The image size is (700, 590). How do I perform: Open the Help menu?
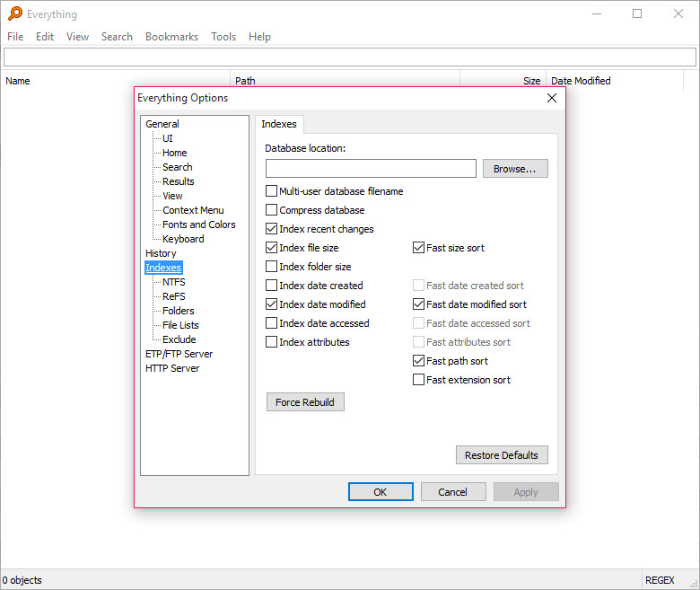point(259,37)
